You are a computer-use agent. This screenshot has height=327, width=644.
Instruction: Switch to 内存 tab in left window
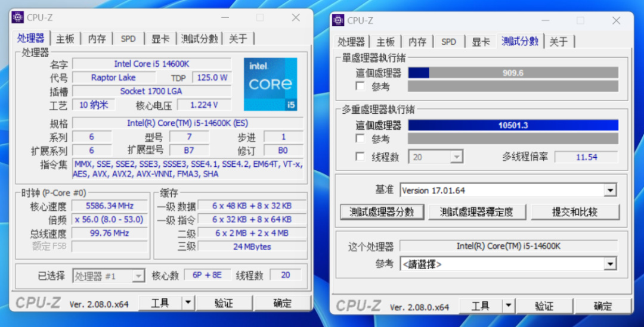pyautogui.click(x=97, y=39)
